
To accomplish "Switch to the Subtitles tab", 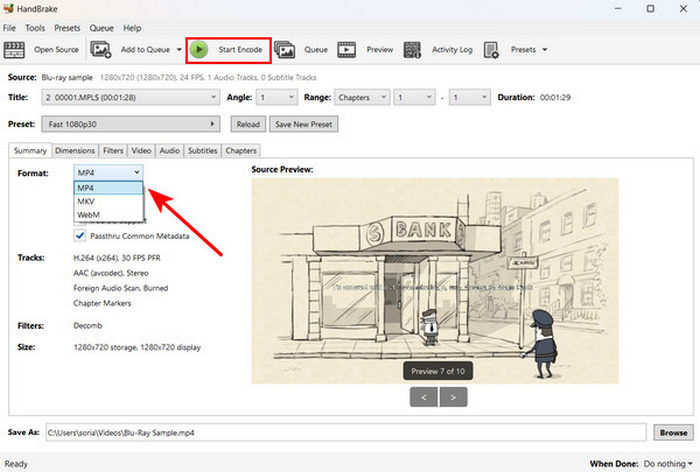I will (x=202, y=150).
